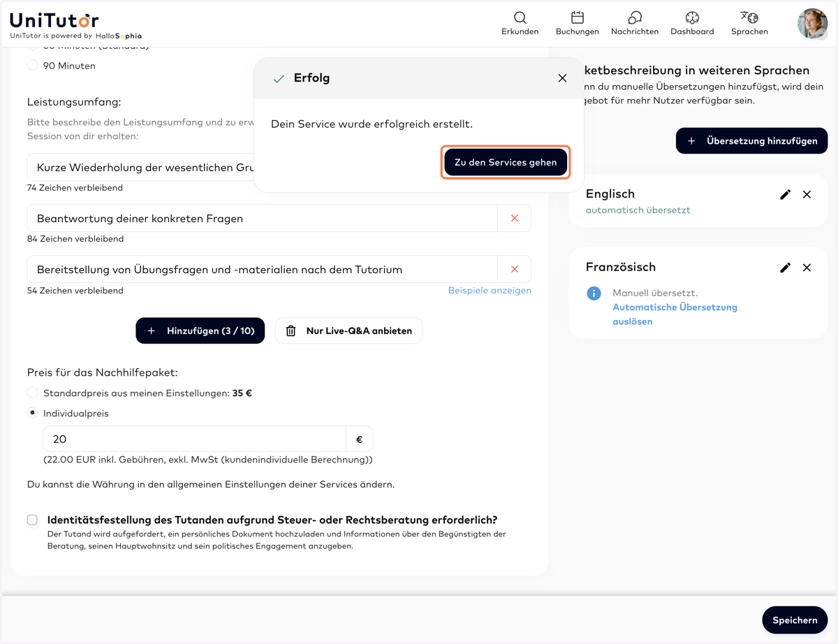Open Sprachen language menu
Screen dimensions: 838x644
click(749, 23)
